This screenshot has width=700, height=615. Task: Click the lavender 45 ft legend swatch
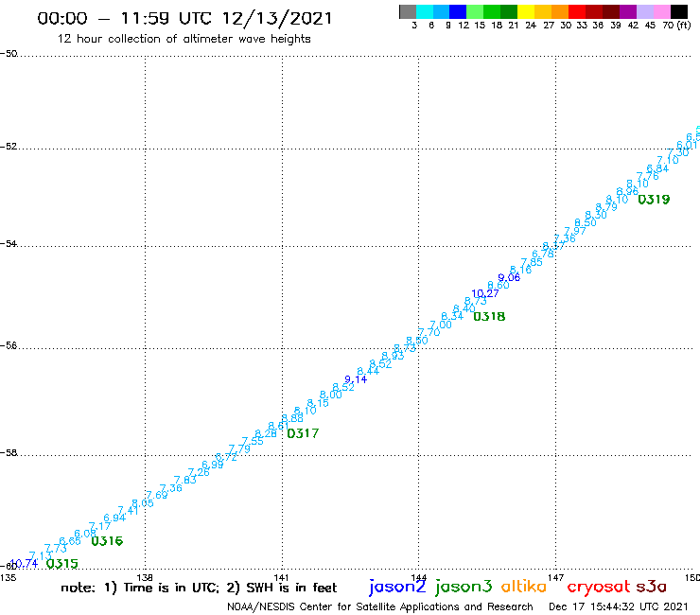coord(644,12)
